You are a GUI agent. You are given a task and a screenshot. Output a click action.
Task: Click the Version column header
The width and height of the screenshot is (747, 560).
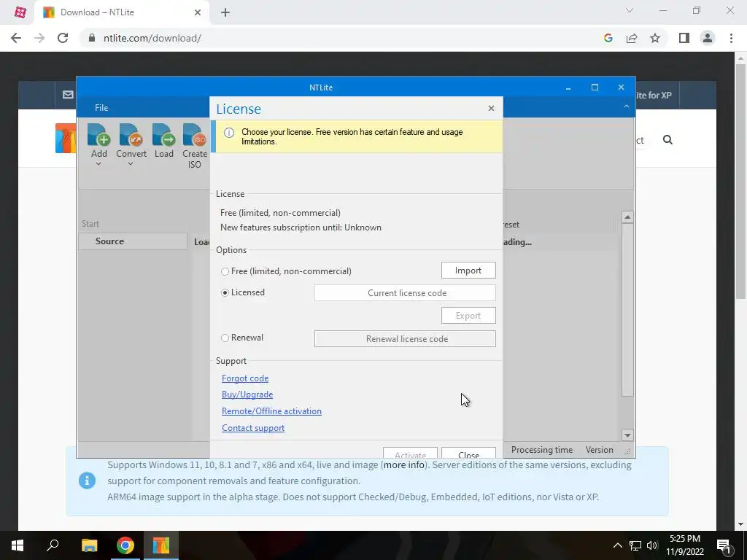tap(600, 449)
